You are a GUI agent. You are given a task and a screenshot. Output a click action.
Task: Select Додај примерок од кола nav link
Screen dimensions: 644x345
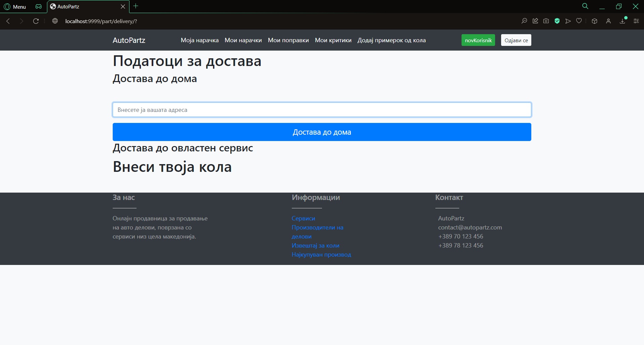(391, 40)
